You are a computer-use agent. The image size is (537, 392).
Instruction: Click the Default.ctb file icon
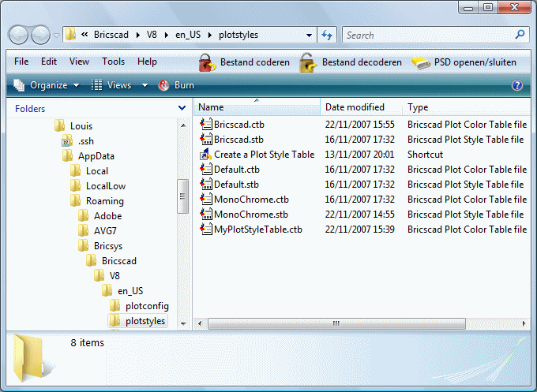tap(206, 170)
